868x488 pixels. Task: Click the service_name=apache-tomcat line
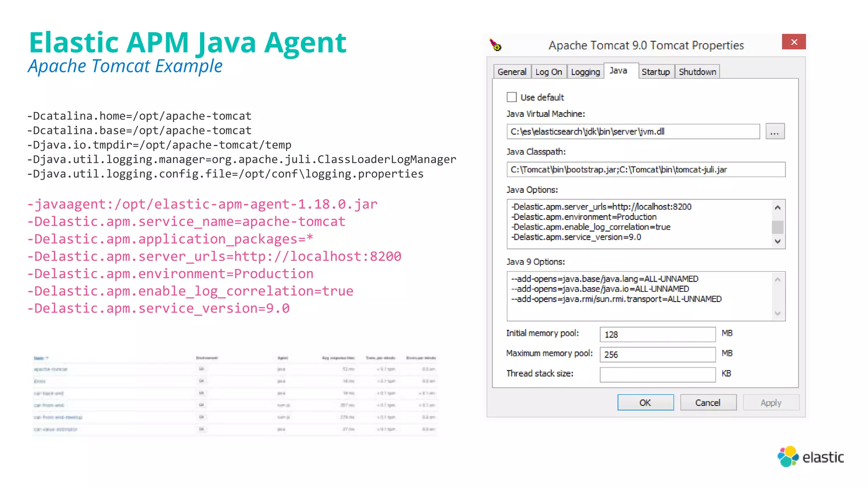tap(186, 222)
